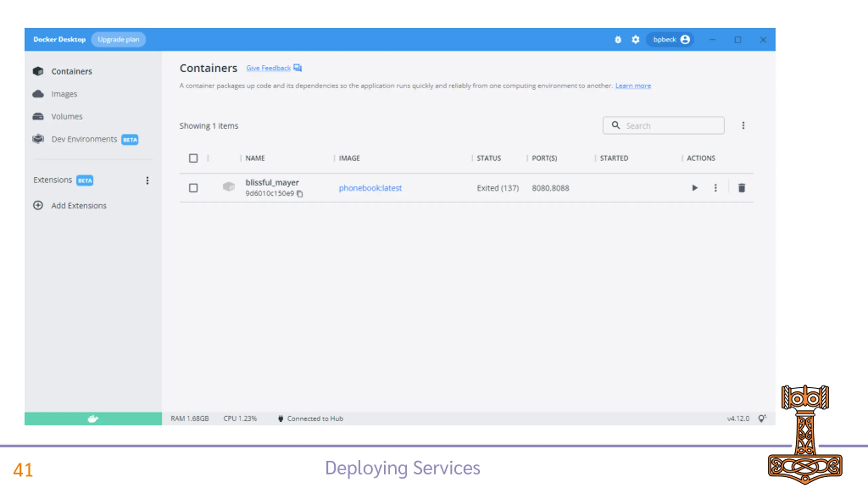This screenshot has height=488, width=868.
Task: Click the blissful_mayer container status icon
Action: coord(229,186)
